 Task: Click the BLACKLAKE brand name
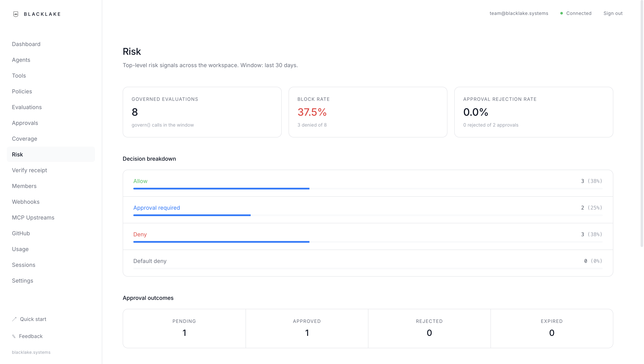pos(43,14)
